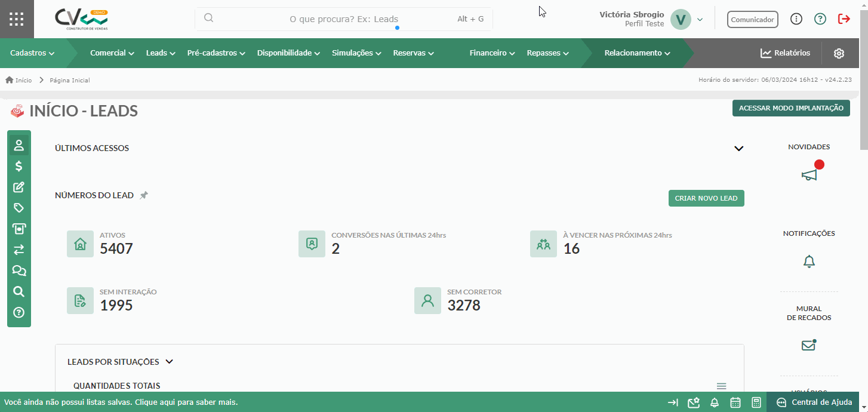The width and height of the screenshot is (868, 412).
Task: Click the collapse arrow icon in bottom bar
Action: tap(673, 402)
